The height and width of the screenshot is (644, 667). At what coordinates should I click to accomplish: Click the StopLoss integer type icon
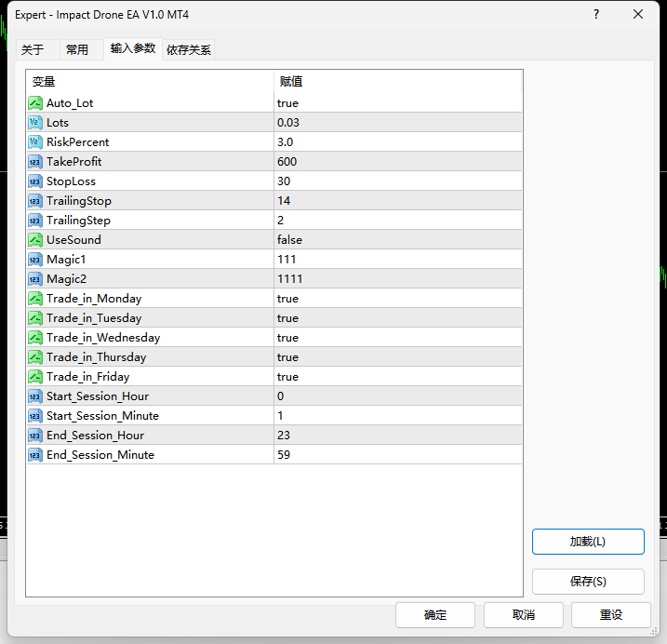coord(35,181)
